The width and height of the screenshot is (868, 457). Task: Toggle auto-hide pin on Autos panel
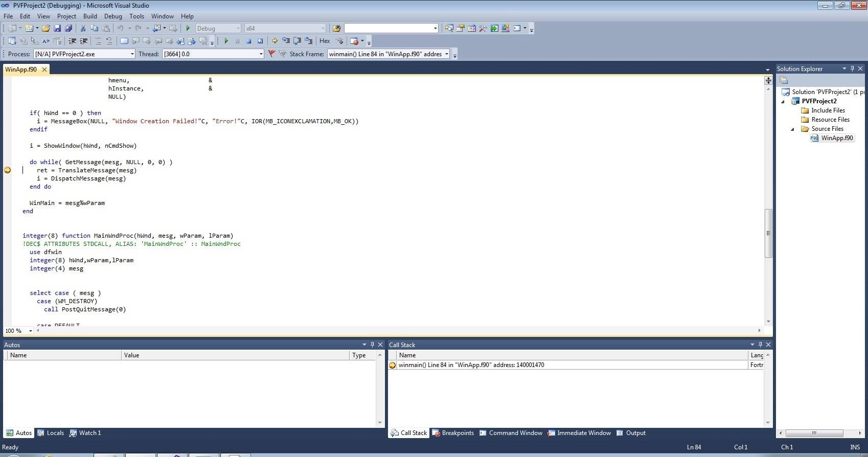372,345
